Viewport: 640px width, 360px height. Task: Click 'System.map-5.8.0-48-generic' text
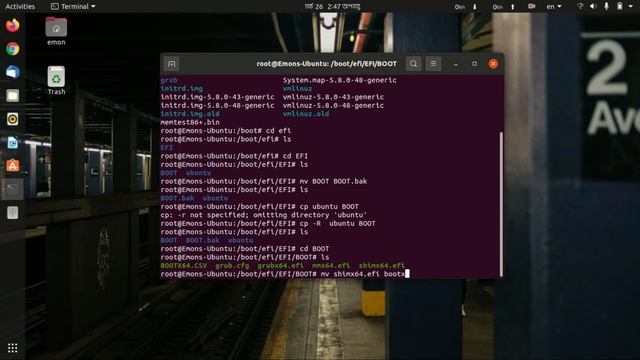point(340,80)
